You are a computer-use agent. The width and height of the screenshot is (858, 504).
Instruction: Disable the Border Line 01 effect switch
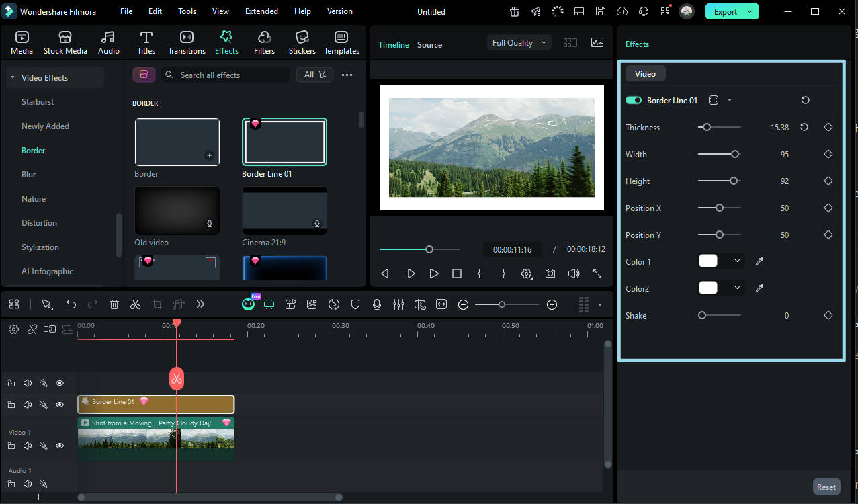(x=632, y=99)
